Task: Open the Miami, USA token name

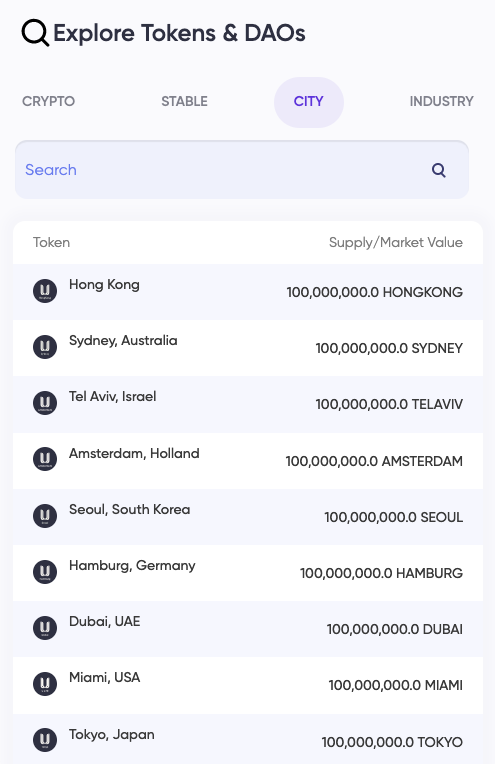Action: point(104,677)
